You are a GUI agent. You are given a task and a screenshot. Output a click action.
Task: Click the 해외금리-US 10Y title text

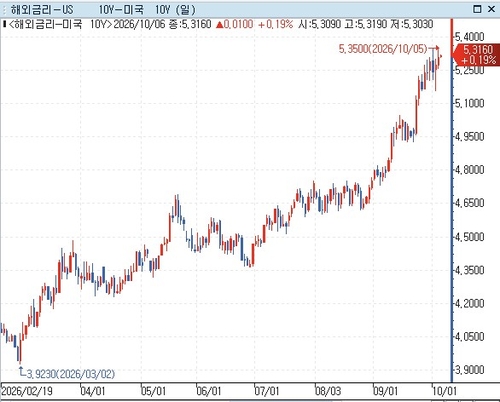pyautogui.click(x=103, y=10)
